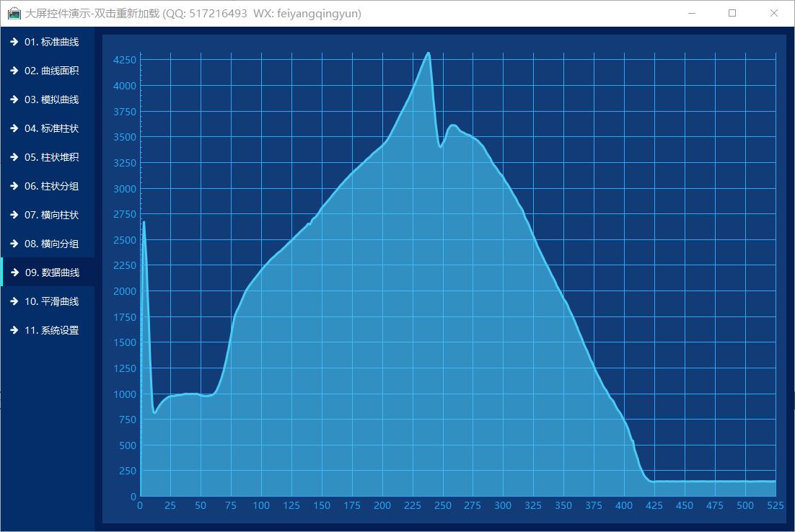Click the 525 label on the x-axis
The height and width of the screenshot is (532, 795).
pyautogui.click(x=775, y=506)
